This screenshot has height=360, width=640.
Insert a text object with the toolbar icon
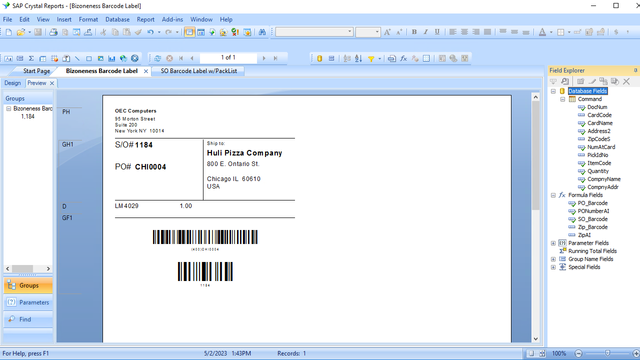tap(9, 58)
